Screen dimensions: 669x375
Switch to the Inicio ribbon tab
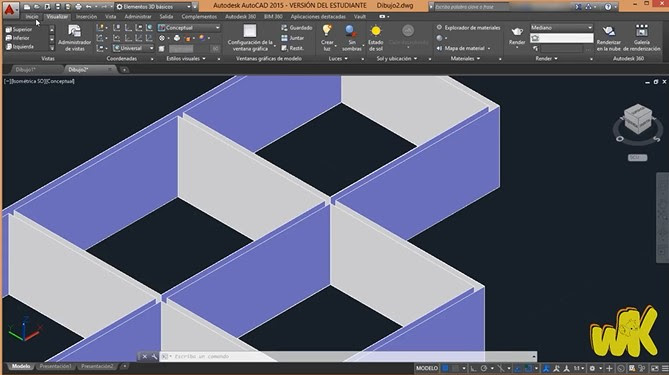[x=32, y=17]
